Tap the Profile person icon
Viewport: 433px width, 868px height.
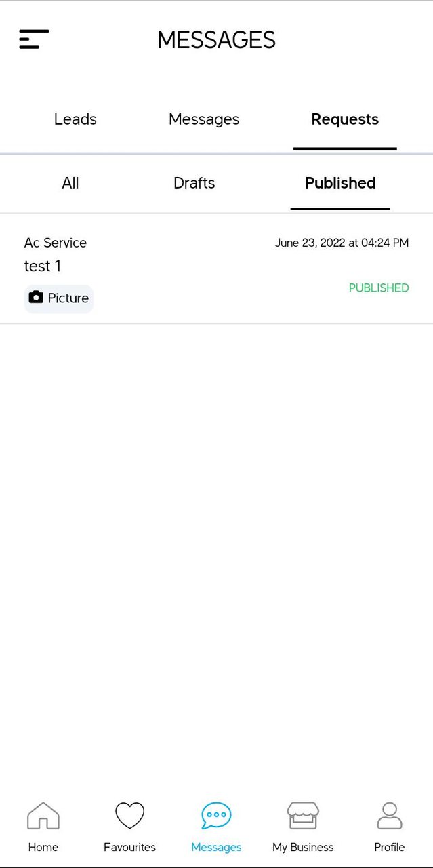pos(390,817)
